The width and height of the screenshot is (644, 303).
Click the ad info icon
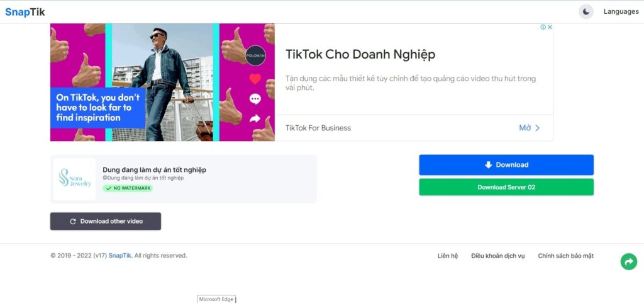click(543, 27)
